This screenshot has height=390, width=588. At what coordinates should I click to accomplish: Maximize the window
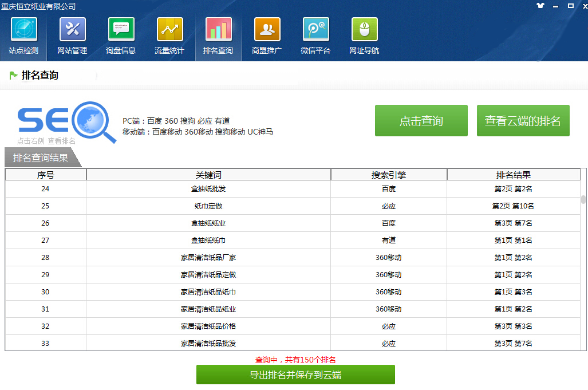tap(570, 6)
